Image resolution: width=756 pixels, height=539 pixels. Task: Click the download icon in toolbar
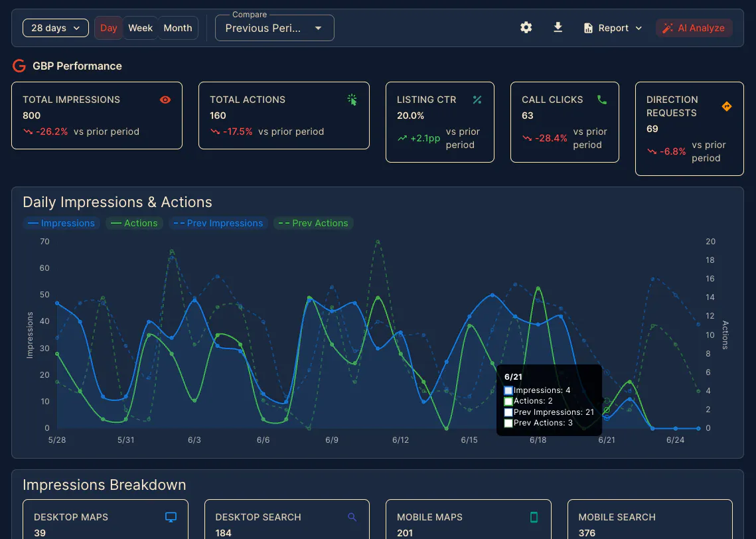(558, 27)
